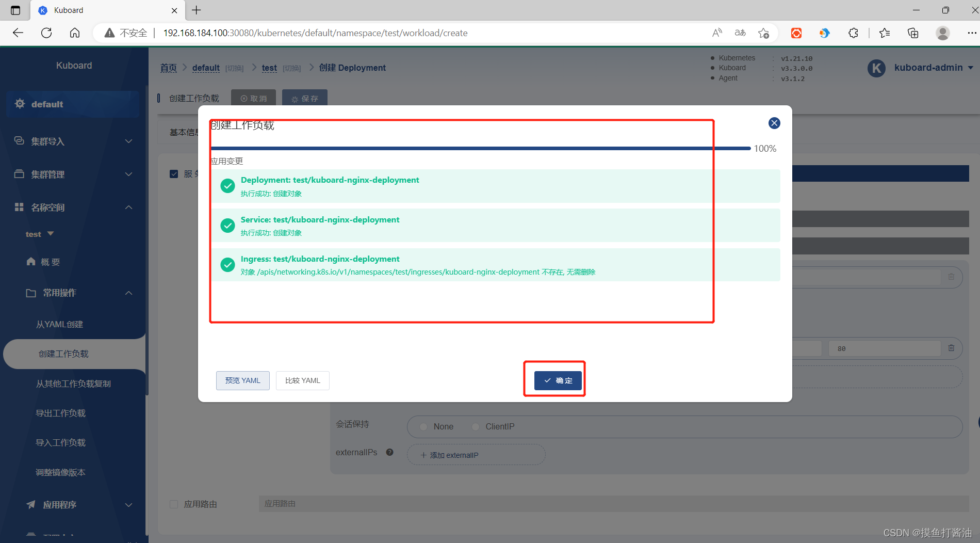Close the Kuboard browser tab
The width and height of the screenshot is (980, 543).
click(174, 10)
